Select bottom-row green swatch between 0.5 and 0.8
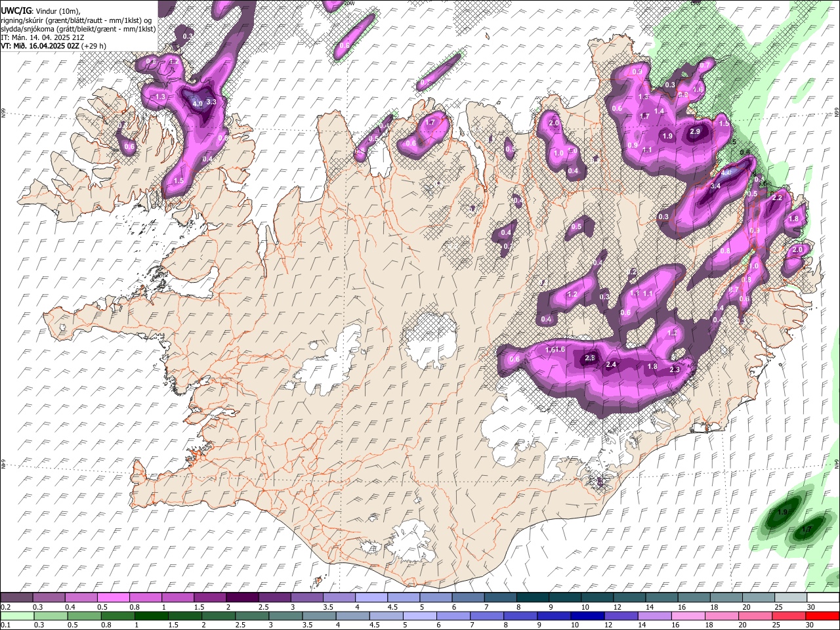Viewport: 840px width, 630px height. (85, 616)
